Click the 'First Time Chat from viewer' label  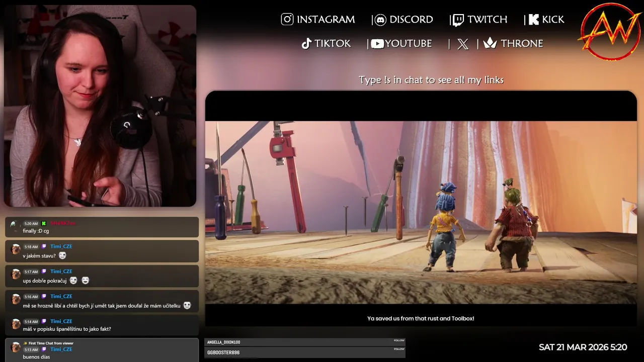(x=51, y=343)
